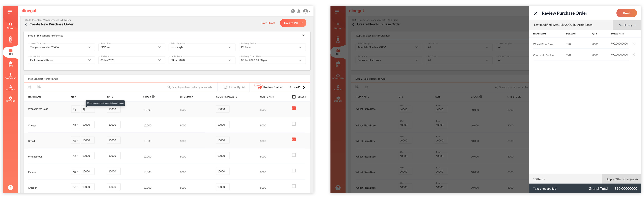
Task: Open Delivery Date | Time dropdown
Action: (272, 60)
